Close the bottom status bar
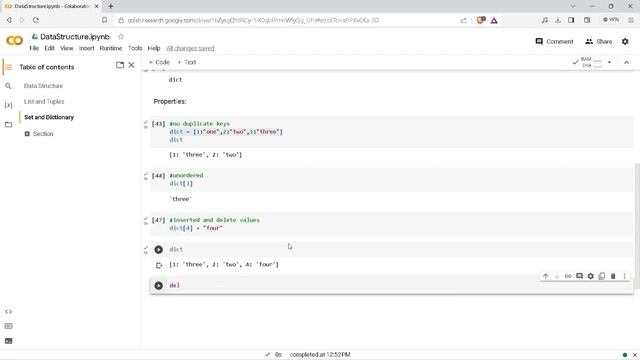640x360 pixels. click(635, 355)
